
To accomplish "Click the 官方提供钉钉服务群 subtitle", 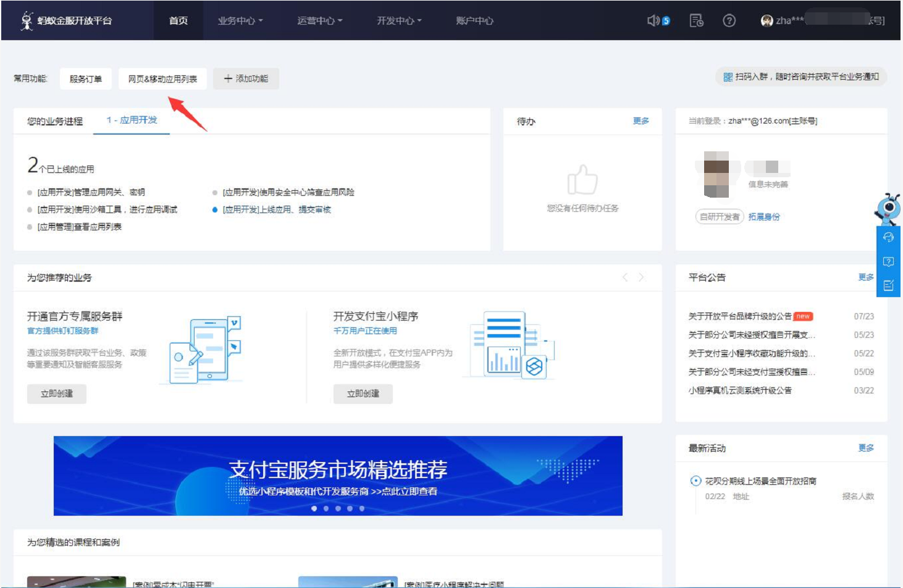I will [63, 331].
